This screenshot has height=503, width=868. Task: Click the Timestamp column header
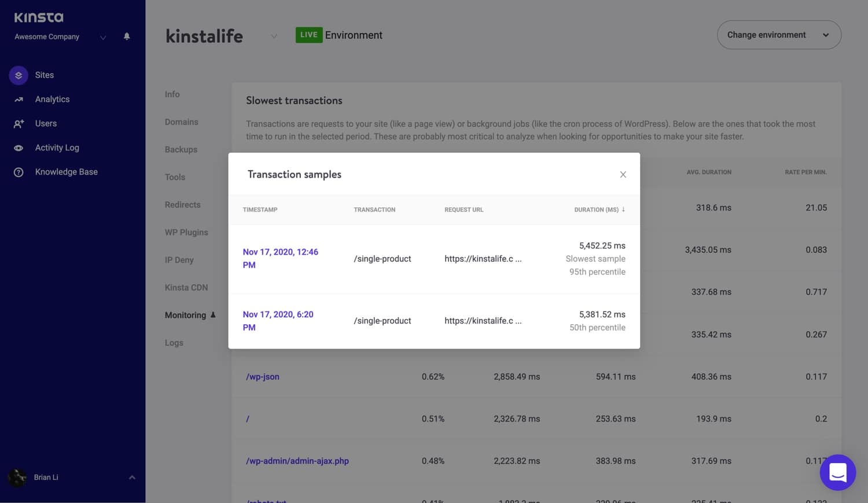point(260,210)
